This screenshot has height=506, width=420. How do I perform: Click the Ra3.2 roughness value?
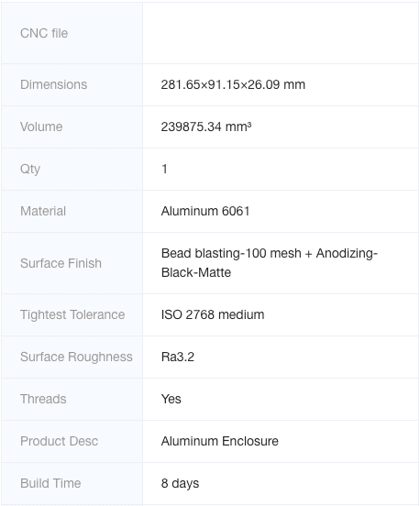[178, 357]
